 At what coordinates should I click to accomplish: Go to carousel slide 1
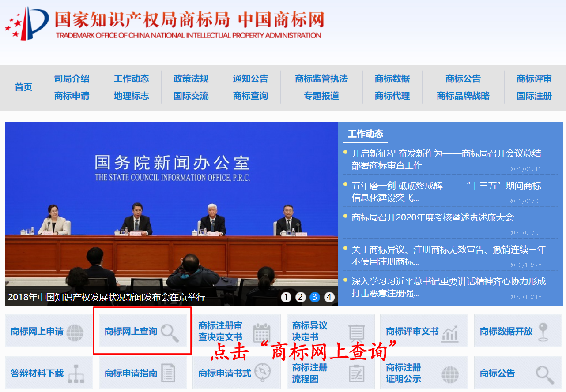coord(286,297)
